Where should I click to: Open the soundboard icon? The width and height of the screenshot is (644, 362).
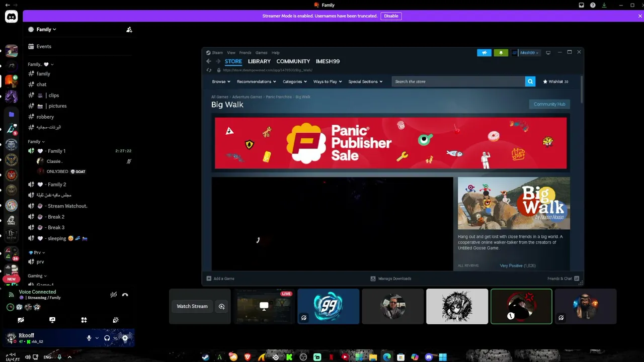tap(116, 320)
